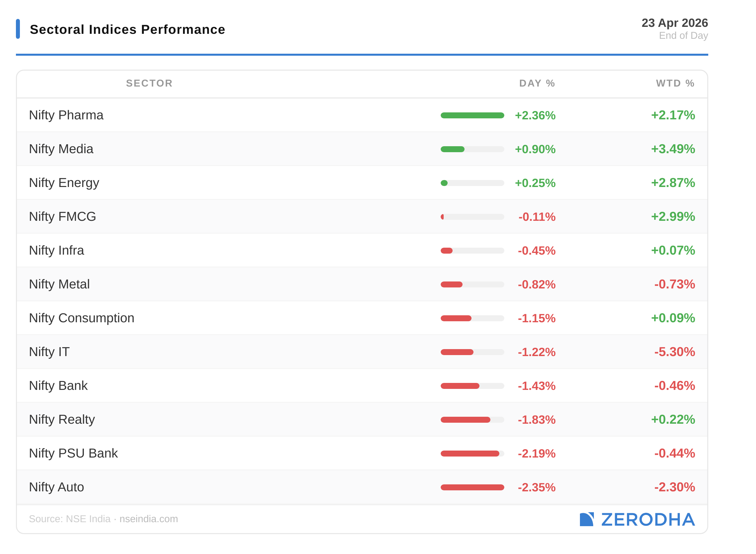Click the Nifty Pharma green progress bar

point(472,115)
